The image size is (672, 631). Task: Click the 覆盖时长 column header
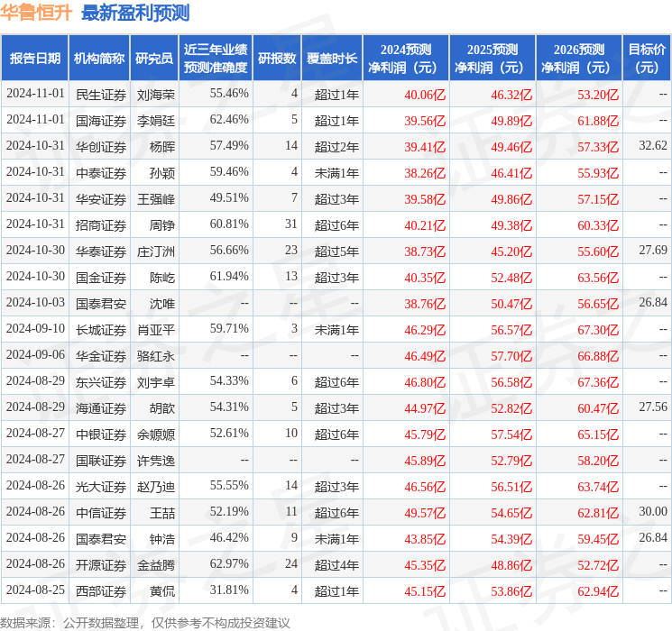click(x=331, y=59)
